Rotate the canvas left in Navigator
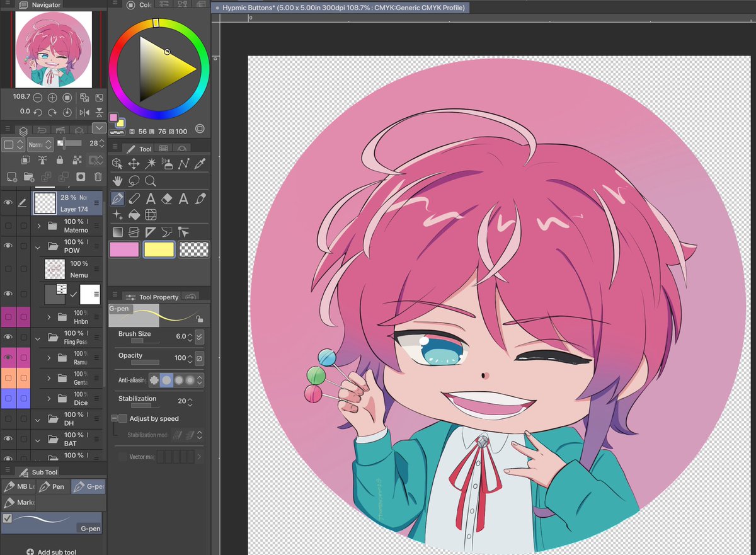Image resolution: width=756 pixels, height=555 pixels. point(38,112)
